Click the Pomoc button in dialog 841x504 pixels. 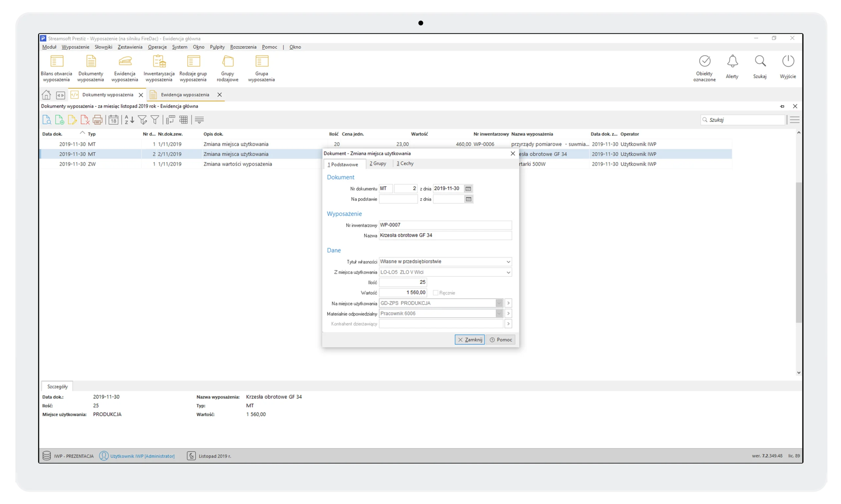coord(501,340)
